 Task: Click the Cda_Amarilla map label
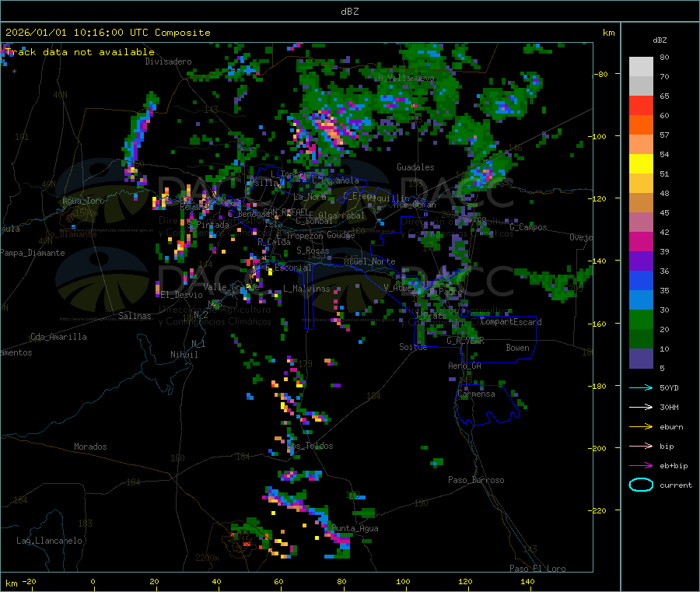pyautogui.click(x=58, y=337)
